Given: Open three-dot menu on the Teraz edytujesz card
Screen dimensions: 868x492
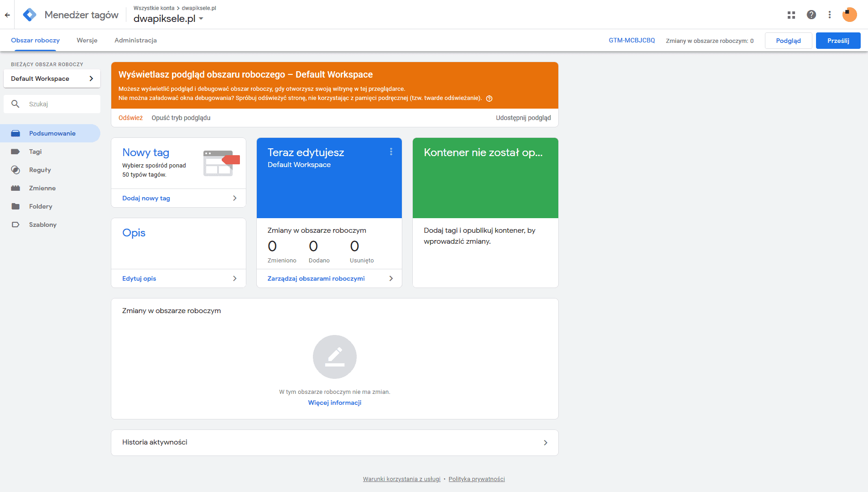Looking at the screenshot, I should [x=391, y=152].
